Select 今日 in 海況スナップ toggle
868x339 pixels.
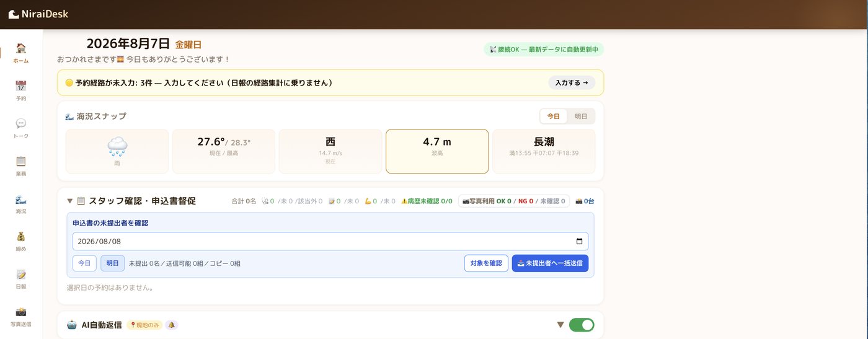(x=553, y=117)
